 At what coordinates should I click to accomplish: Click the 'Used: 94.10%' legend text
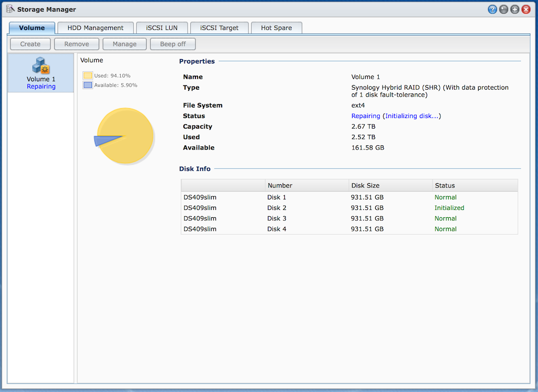(112, 76)
